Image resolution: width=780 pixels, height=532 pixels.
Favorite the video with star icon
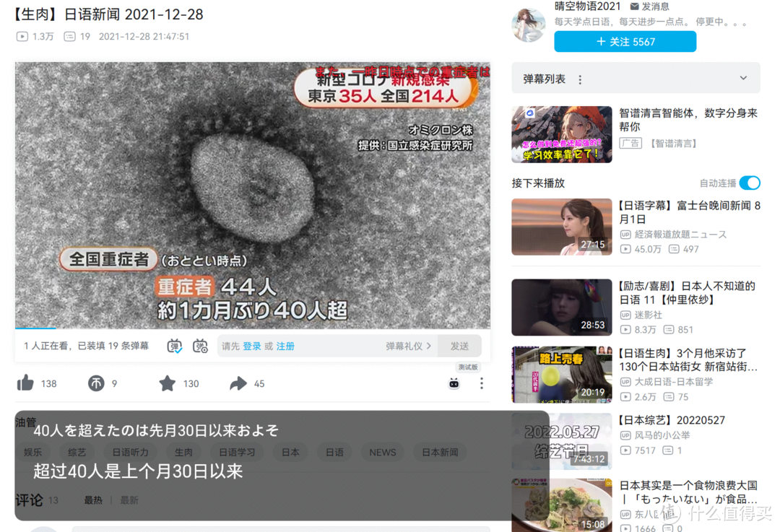click(168, 383)
